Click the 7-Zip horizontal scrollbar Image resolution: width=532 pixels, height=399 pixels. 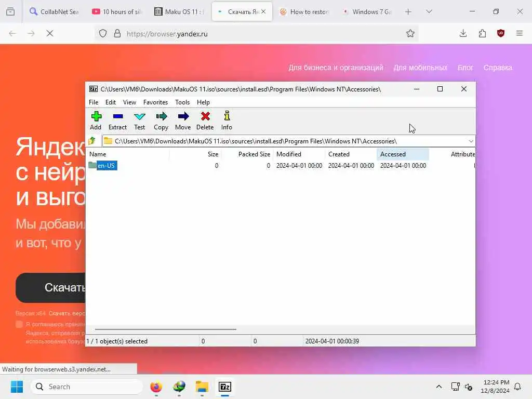point(166,329)
